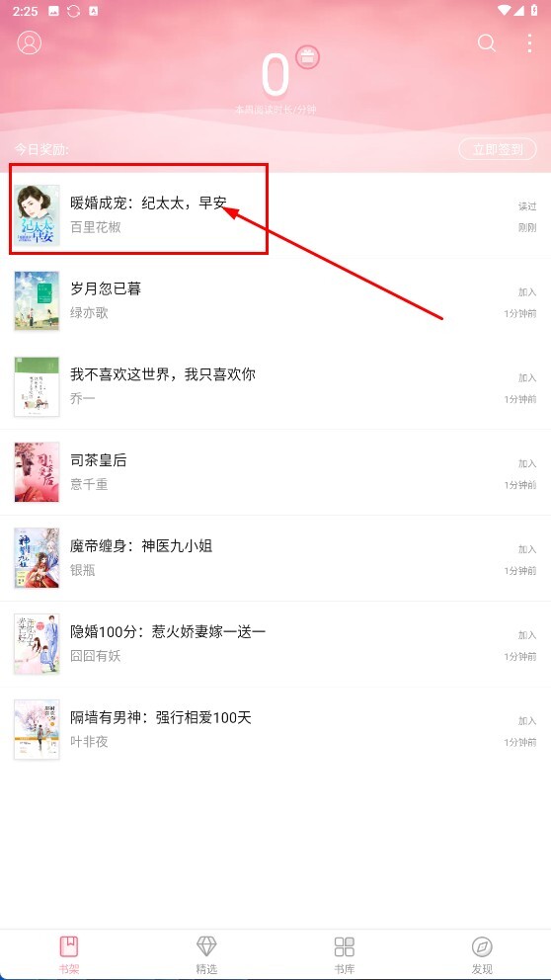551x980 pixels.
Task: Tap the 司茶皇后 book cover thumbnail
Action: tap(37, 472)
